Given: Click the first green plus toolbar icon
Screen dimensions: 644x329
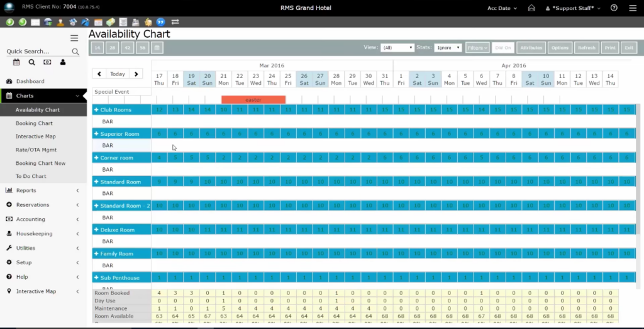Looking at the screenshot, I should pyautogui.click(x=10, y=22).
